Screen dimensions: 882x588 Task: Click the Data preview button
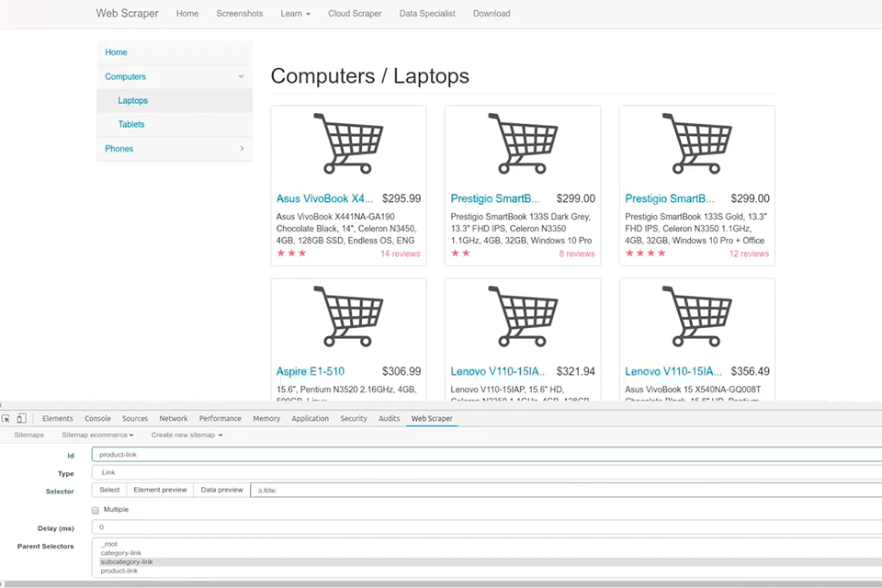pyautogui.click(x=221, y=490)
